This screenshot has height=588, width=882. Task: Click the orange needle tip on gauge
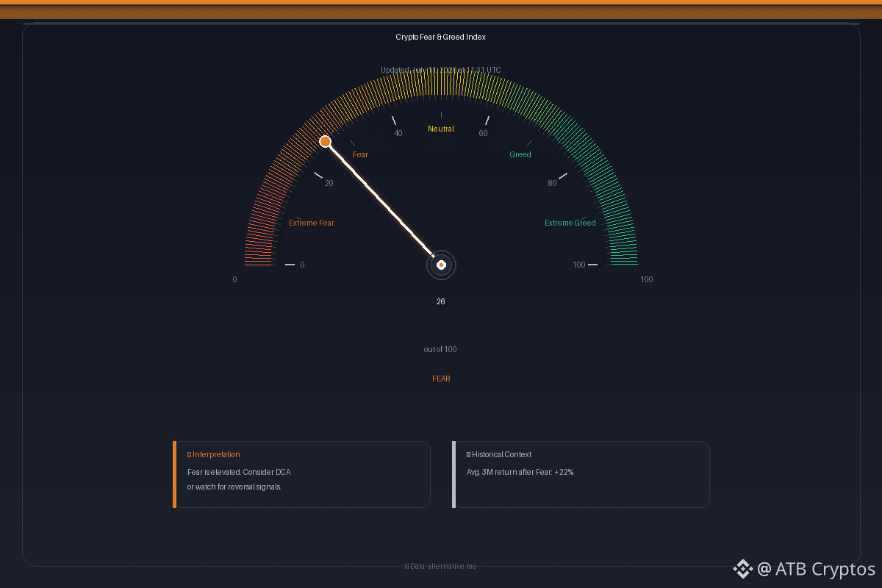click(326, 141)
